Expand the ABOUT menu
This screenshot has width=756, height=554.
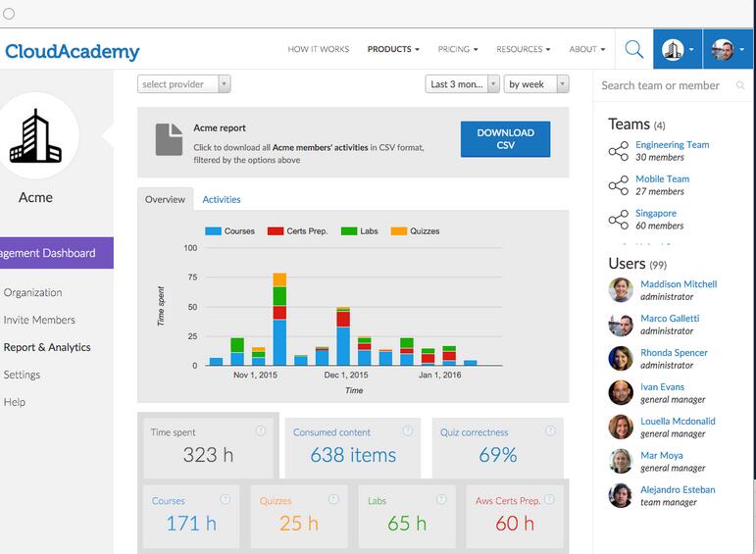(586, 49)
